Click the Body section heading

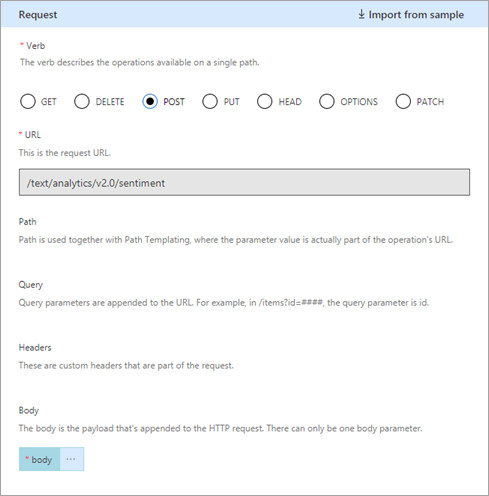pos(29,411)
